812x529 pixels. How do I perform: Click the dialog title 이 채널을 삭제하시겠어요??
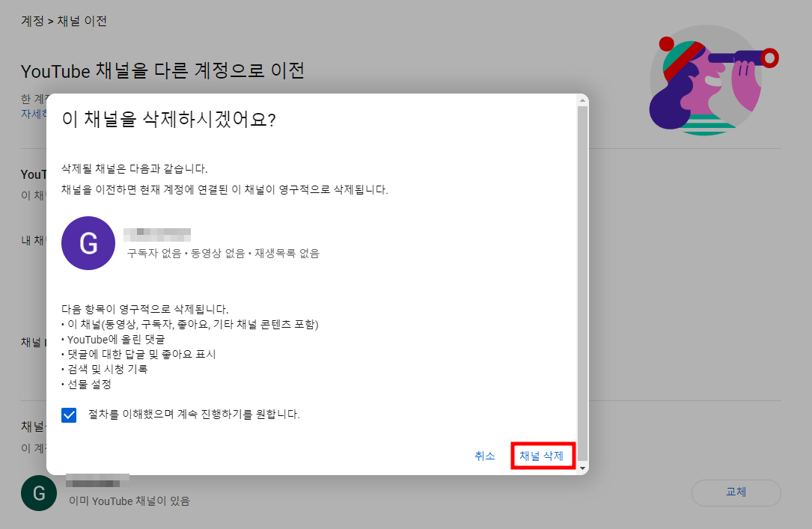tap(169, 120)
